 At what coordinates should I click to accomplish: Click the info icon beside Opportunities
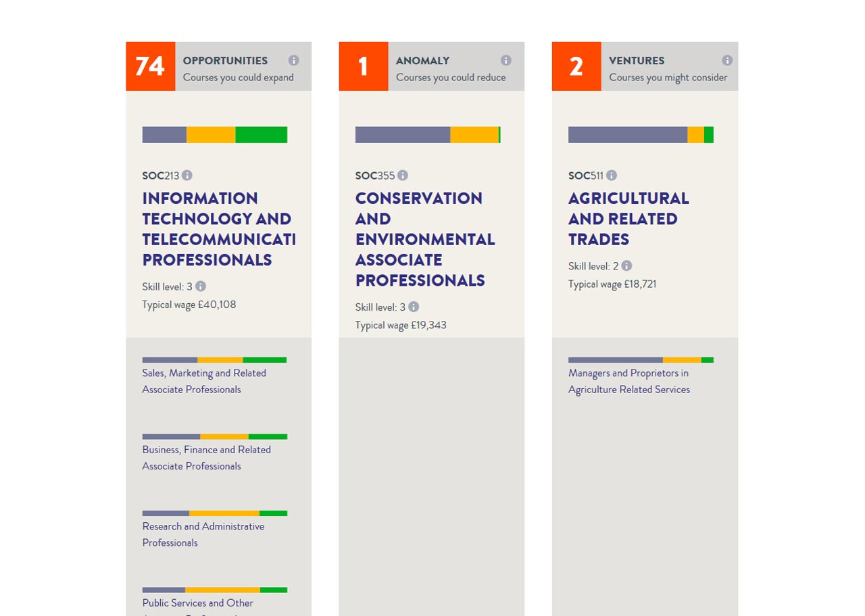click(x=293, y=60)
